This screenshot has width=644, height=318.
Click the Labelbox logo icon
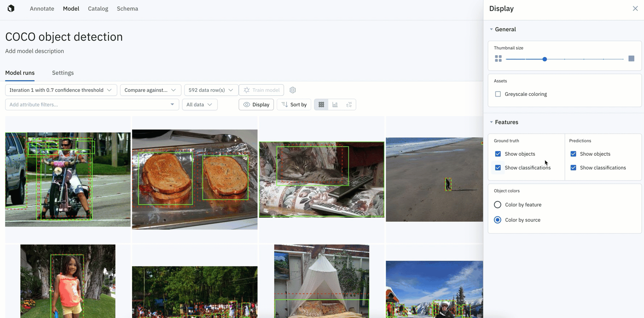[11, 8]
